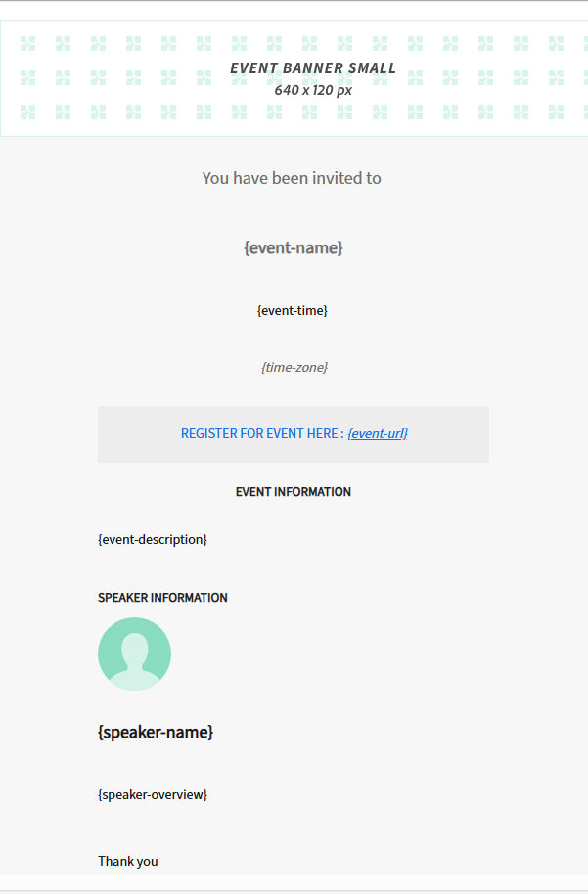Select the {event-description} placeholder

[x=153, y=539]
